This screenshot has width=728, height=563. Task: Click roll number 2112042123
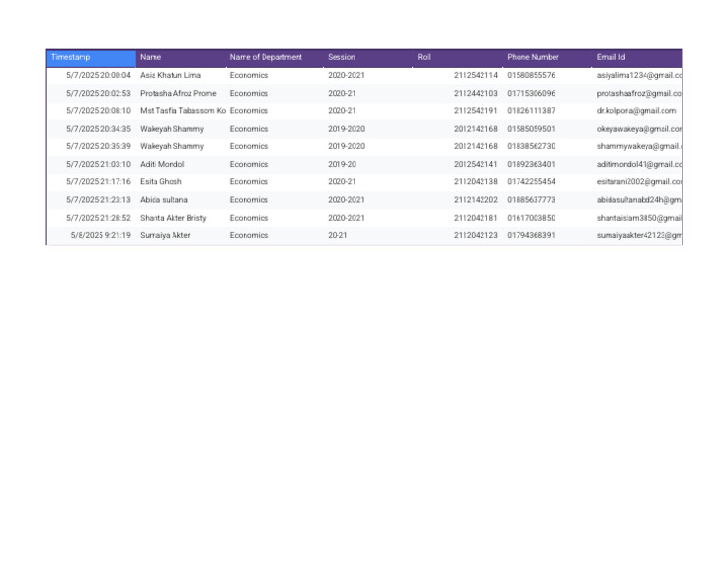click(476, 235)
